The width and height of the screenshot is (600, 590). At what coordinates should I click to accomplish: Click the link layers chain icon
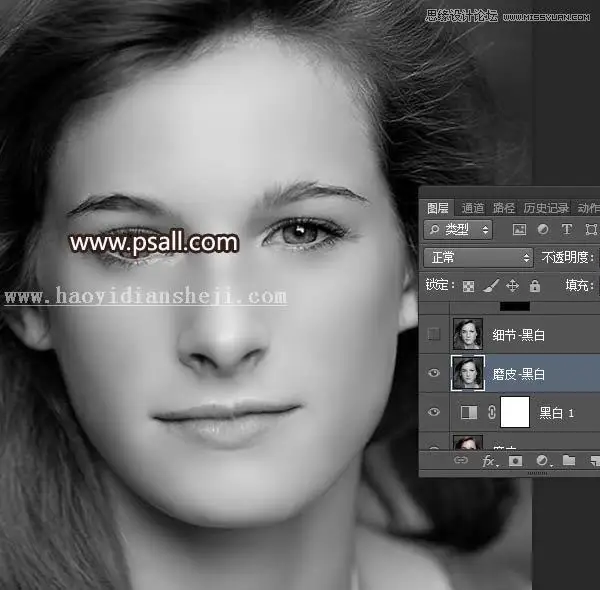[x=461, y=460]
